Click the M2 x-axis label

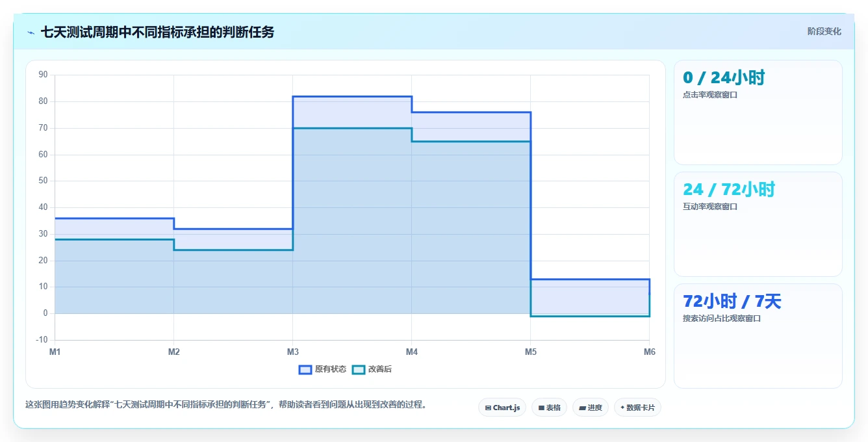(x=173, y=352)
